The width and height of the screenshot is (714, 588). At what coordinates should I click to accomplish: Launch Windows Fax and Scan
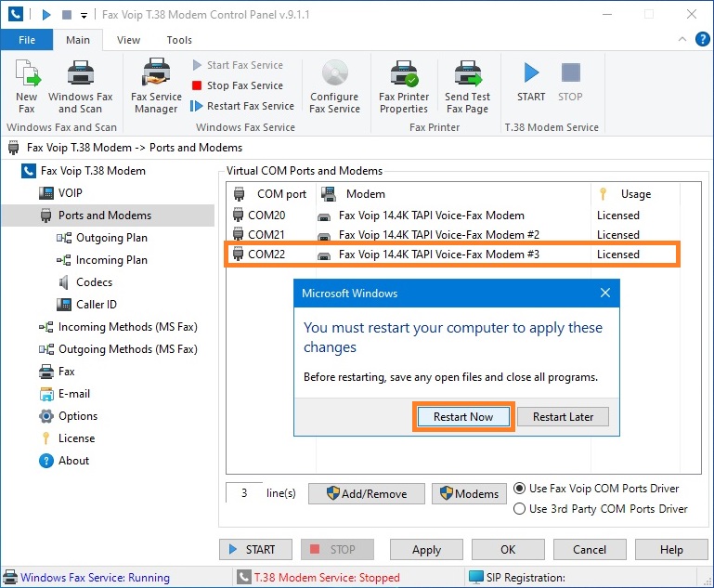point(81,86)
